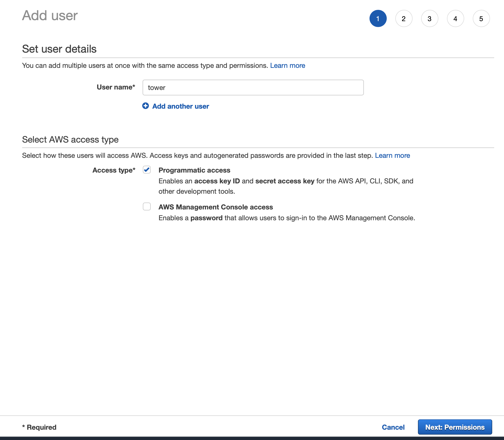Click the Cancel button
This screenshot has height=440, width=504.
pyautogui.click(x=393, y=427)
